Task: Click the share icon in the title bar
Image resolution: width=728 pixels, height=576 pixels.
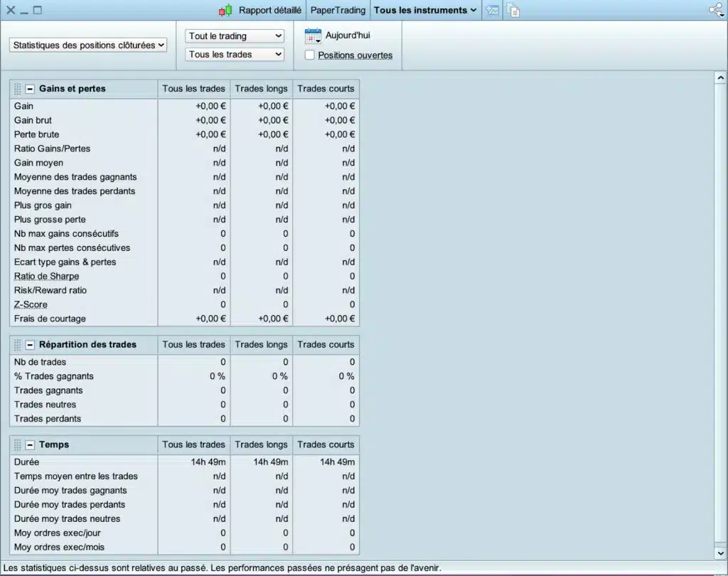Action: coord(716,10)
